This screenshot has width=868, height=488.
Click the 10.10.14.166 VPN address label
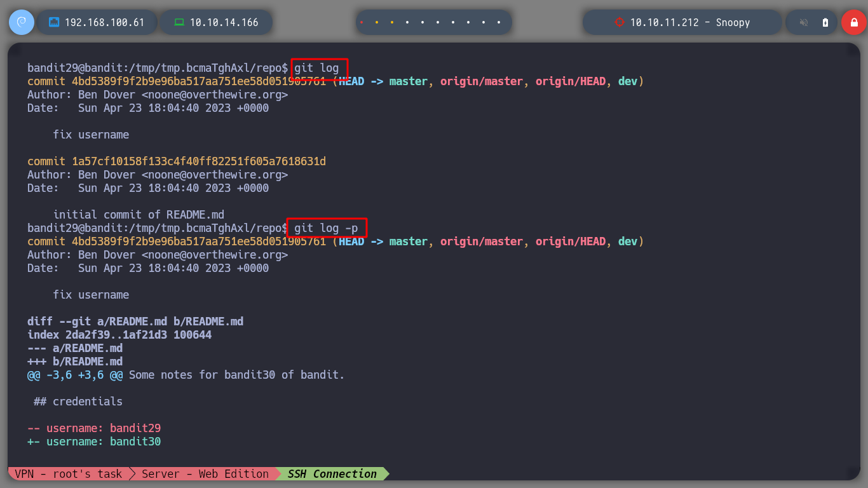pos(224,22)
